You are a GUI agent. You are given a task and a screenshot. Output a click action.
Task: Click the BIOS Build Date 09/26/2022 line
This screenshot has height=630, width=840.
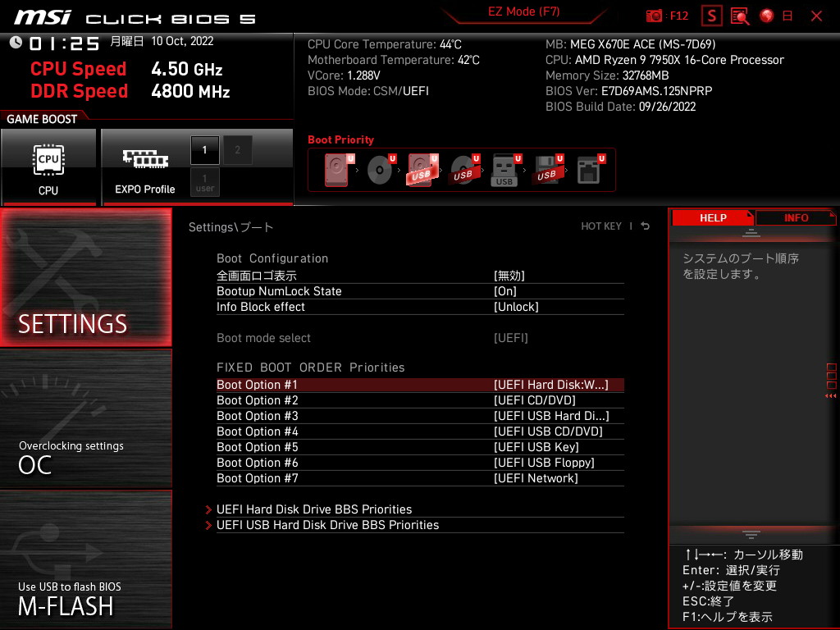pos(620,107)
